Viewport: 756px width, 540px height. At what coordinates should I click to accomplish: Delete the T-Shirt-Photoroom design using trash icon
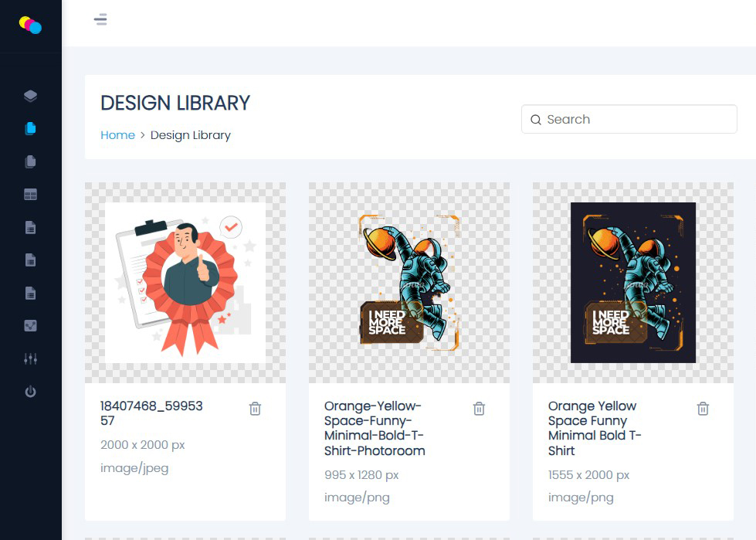[x=479, y=409]
